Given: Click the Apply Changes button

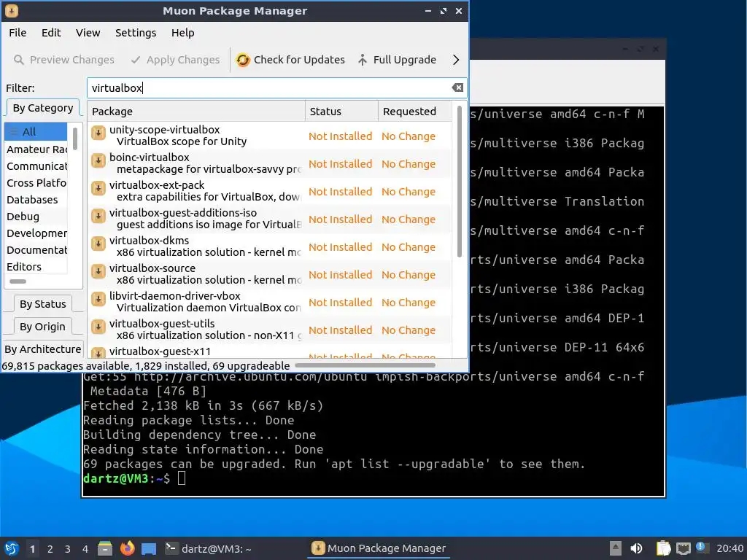Looking at the screenshot, I should pyautogui.click(x=175, y=60).
